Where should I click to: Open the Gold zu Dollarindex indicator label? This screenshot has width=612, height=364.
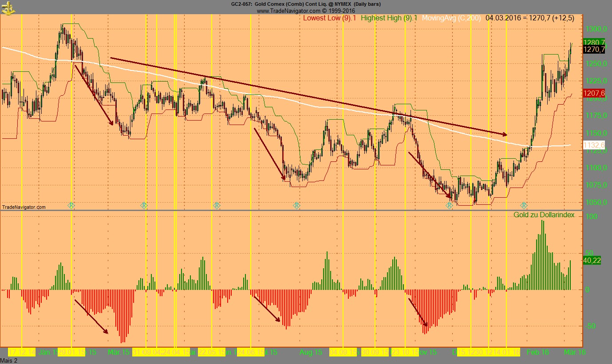click(544, 215)
